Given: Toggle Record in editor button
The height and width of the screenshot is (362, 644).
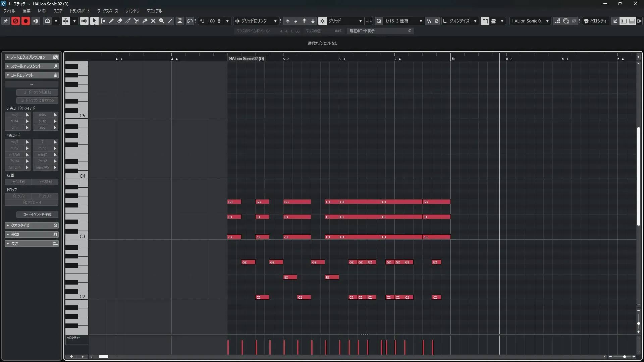Looking at the screenshot, I should pyautogui.click(x=25, y=21).
